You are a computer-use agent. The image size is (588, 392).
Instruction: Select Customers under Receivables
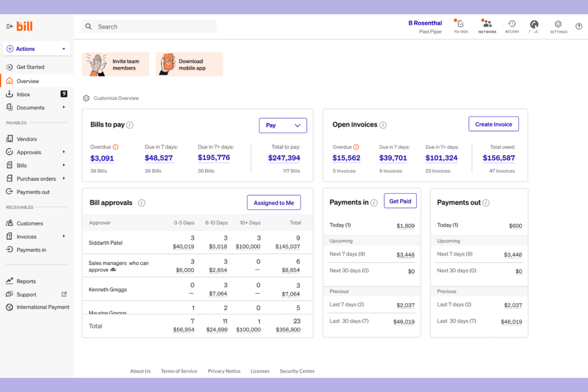coord(29,223)
